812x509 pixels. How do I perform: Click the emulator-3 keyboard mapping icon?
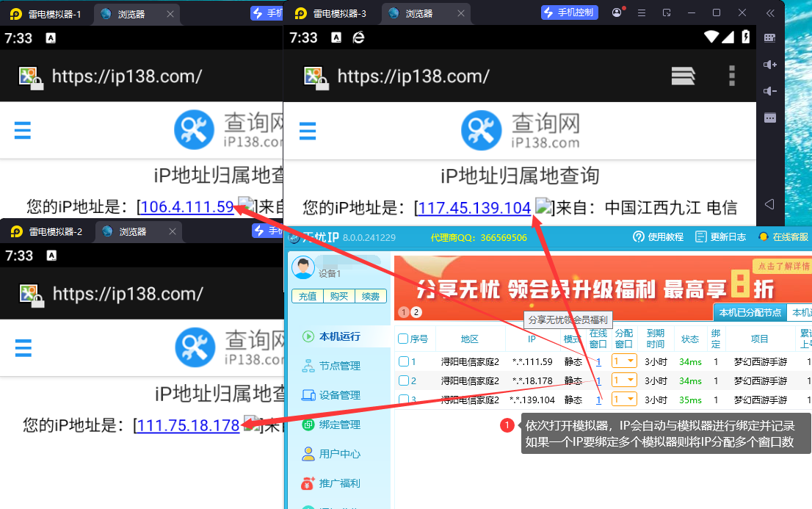pos(770,38)
